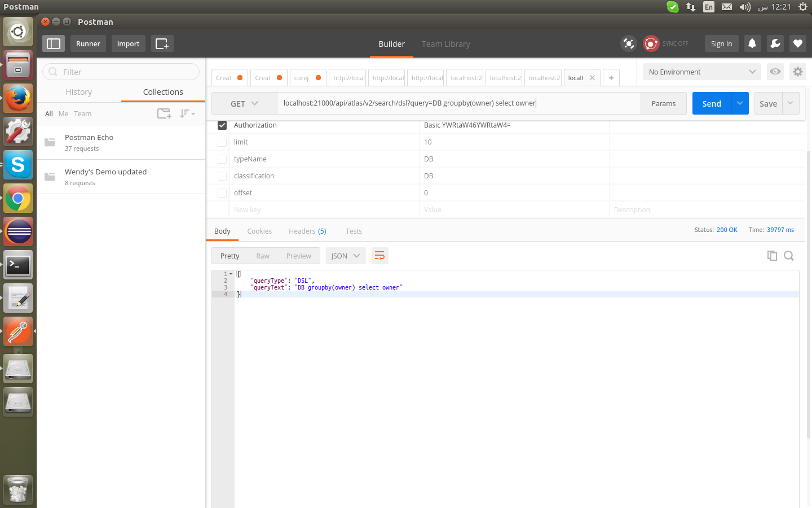
Task: Search the response with magnifier icon
Action: click(789, 256)
